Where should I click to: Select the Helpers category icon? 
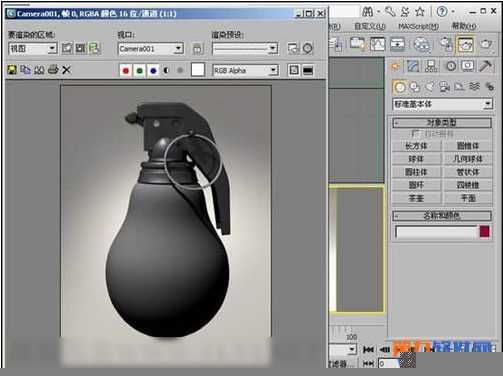tap(459, 87)
